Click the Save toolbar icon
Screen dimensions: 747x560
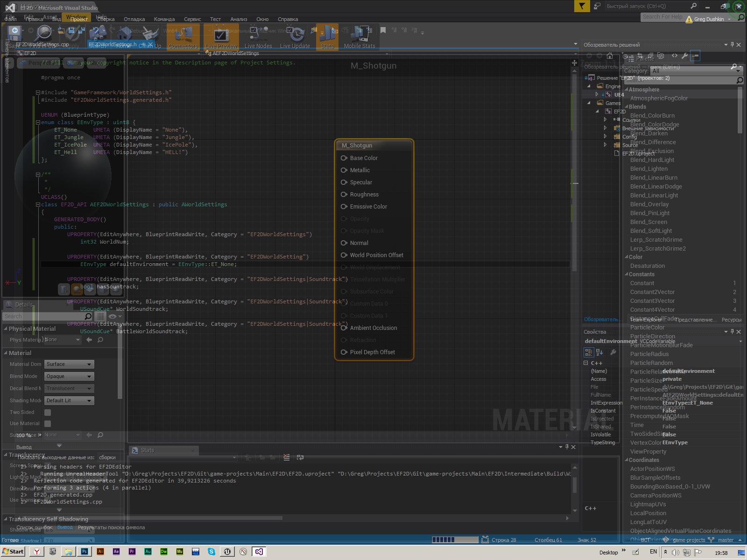click(14, 34)
